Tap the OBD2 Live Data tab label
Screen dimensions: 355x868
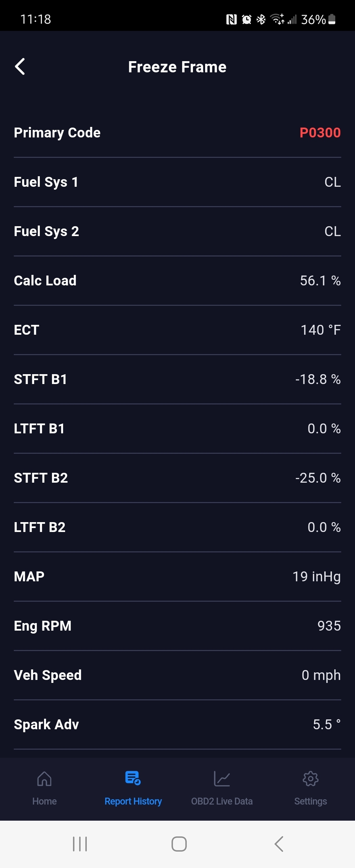point(222,801)
